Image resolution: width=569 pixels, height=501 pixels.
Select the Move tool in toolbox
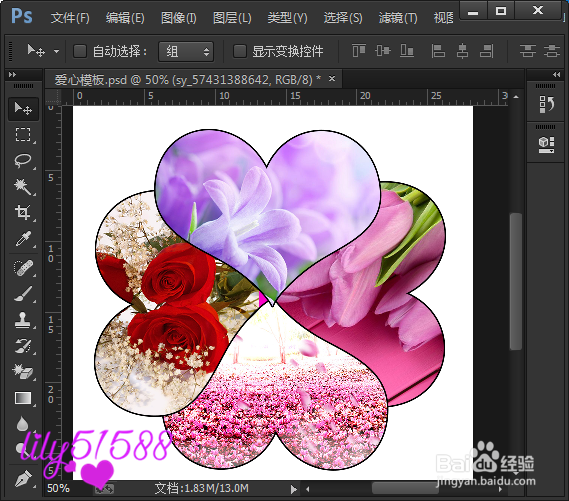(x=23, y=108)
